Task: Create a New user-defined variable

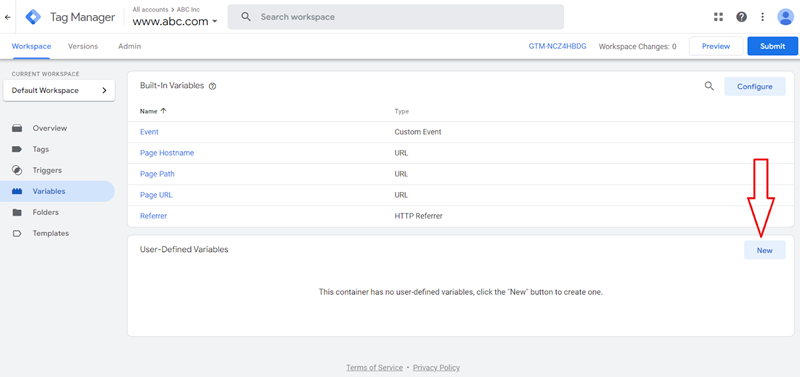Action: tap(764, 250)
